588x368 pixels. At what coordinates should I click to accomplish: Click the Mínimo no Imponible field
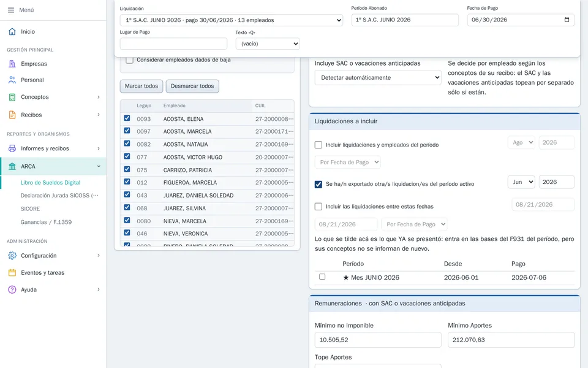[x=378, y=340]
